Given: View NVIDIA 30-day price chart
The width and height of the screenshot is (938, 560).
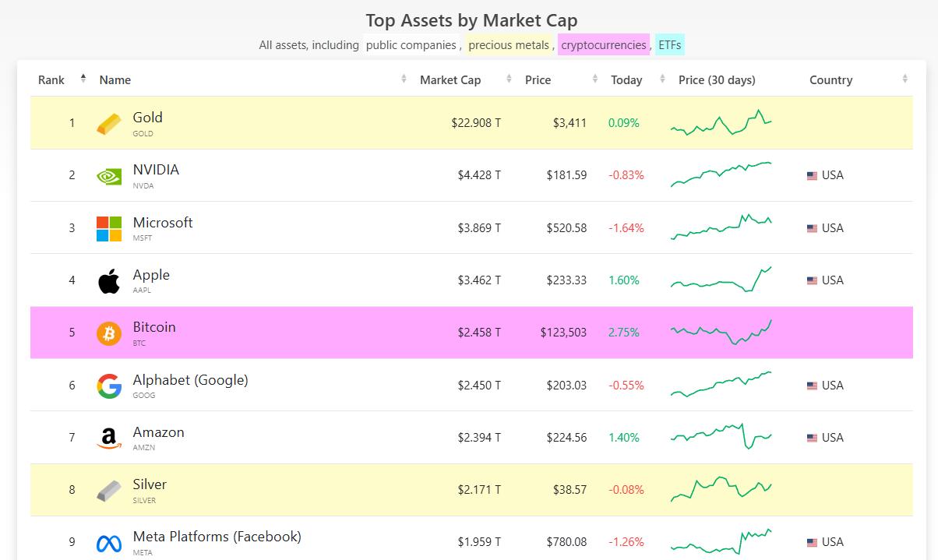Looking at the screenshot, I should pos(721,174).
